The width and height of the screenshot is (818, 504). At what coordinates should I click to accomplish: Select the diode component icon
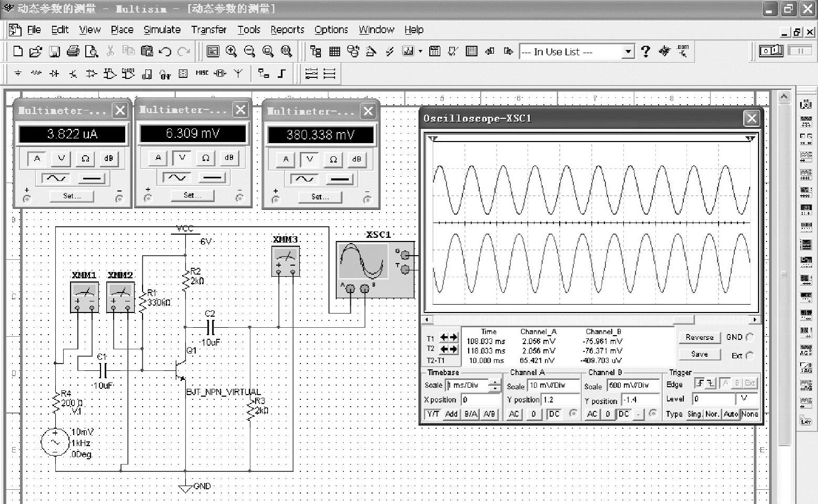coord(54,74)
